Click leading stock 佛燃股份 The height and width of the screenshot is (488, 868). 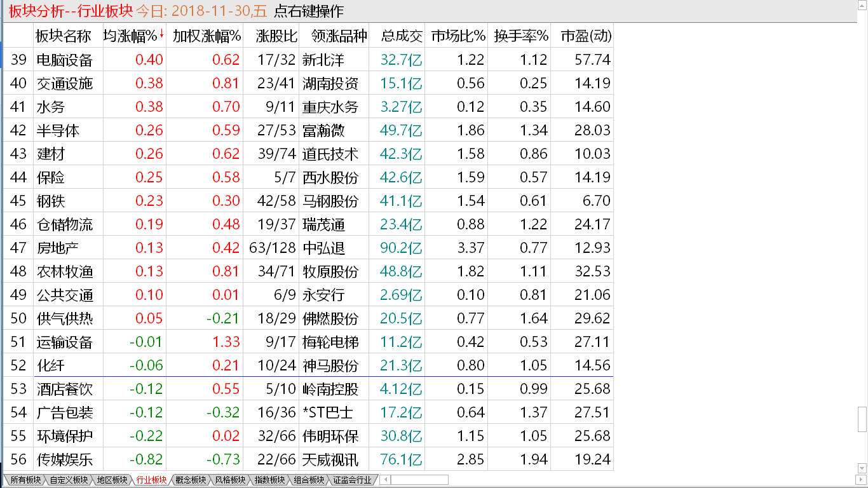click(x=330, y=318)
